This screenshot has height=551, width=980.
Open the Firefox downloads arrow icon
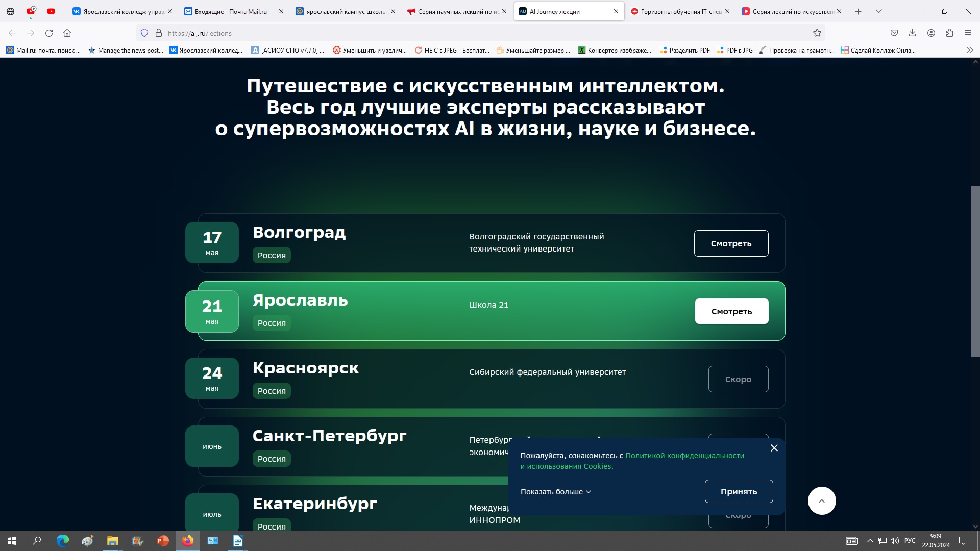pyautogui.click(x=912, y=33)
